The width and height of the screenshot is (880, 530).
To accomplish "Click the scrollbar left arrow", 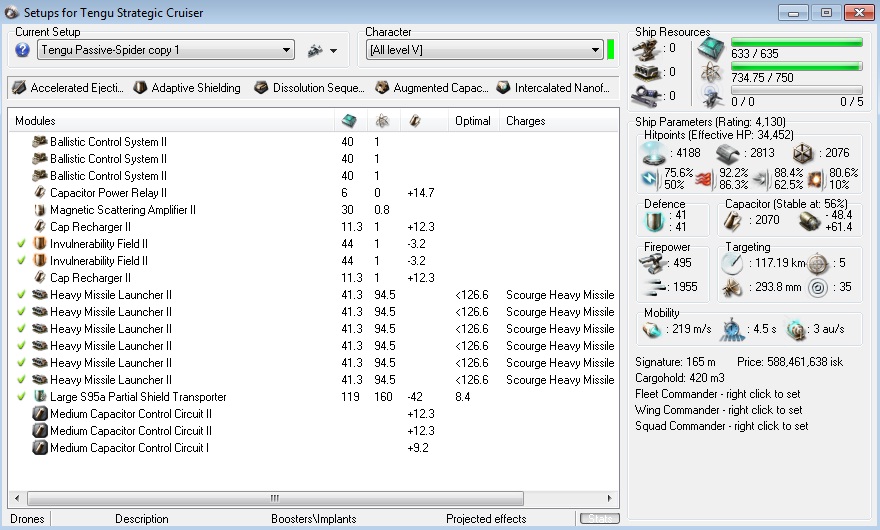I will pyautogui.click(x=17, y=498).
